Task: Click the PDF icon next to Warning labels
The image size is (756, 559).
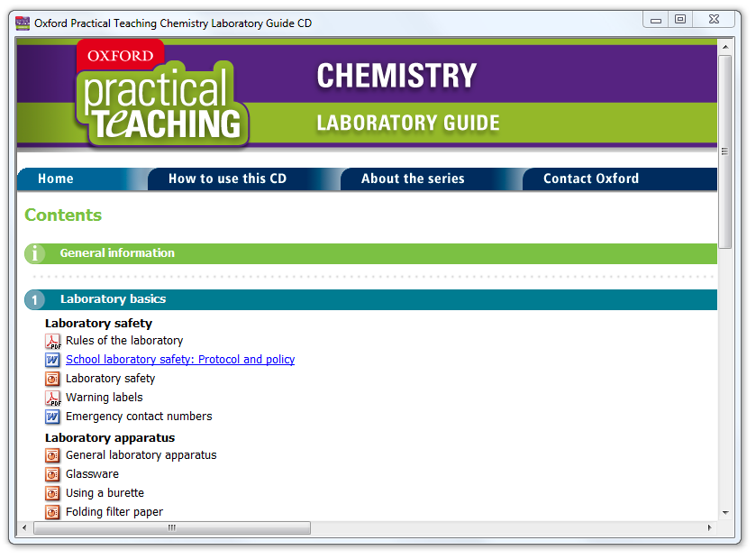Action: (52, 397)
